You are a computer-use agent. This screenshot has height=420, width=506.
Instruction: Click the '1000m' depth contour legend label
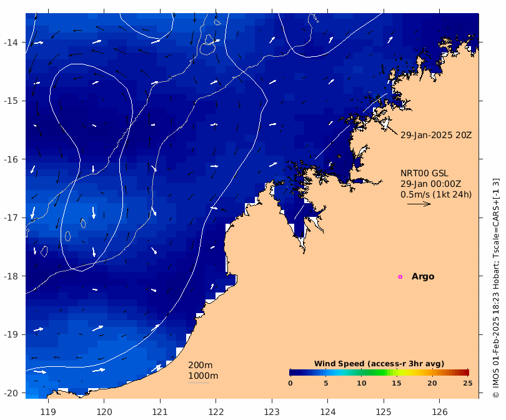(x=203, y=376)
